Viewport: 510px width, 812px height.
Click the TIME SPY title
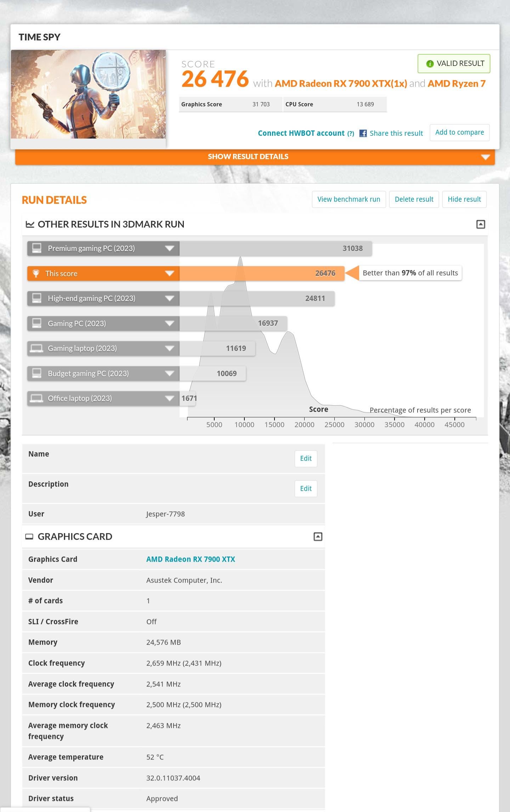pos(40,37)
